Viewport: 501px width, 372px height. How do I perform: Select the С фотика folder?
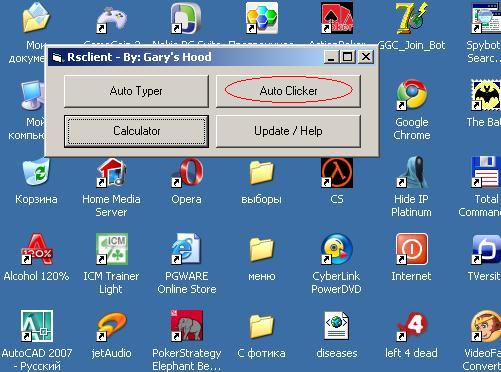262,326
